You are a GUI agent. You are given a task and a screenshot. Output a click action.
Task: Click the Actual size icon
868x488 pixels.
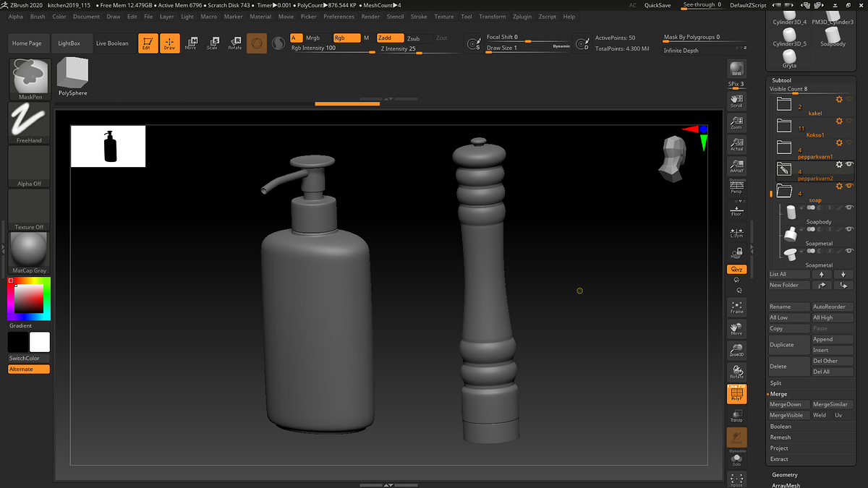pos(736,144)
